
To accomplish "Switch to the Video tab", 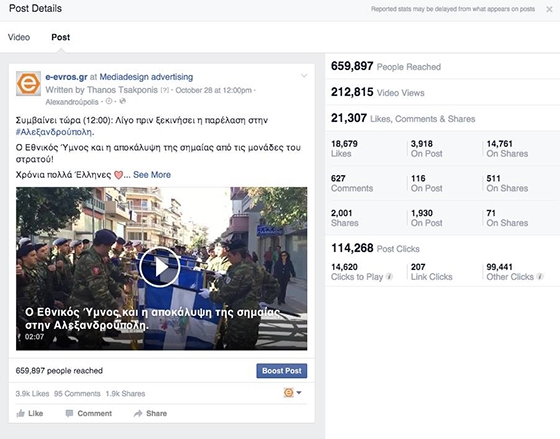I will coord(19,37).
